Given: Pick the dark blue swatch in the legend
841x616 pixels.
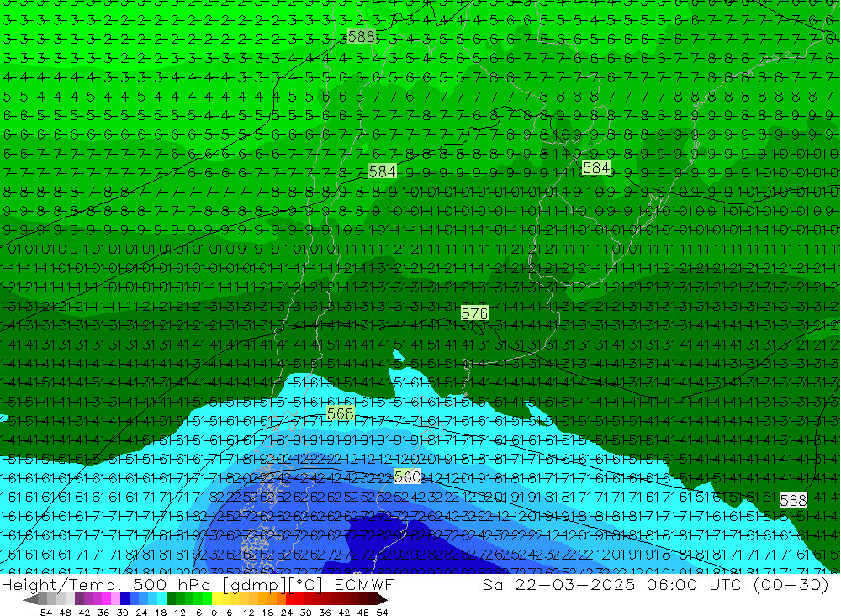Looking at the screenshot, I should tap(124, 599).
